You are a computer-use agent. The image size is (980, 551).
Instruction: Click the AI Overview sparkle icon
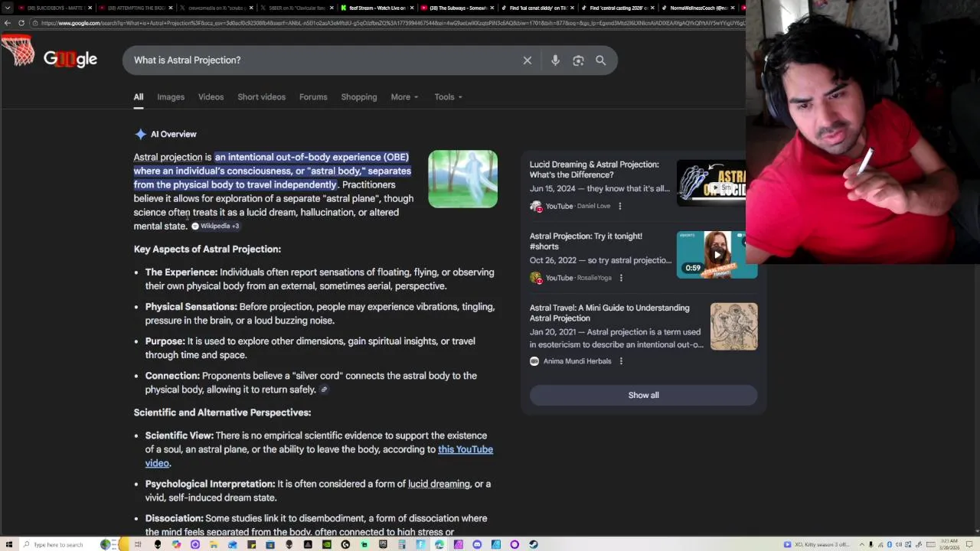(140, 134)
